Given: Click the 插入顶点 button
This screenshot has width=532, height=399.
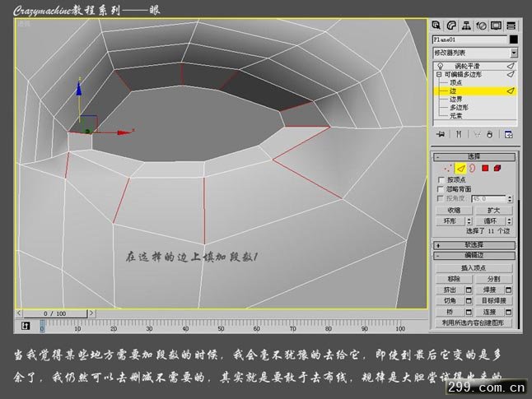Looking at the screenshot, I should coord(474,268).
